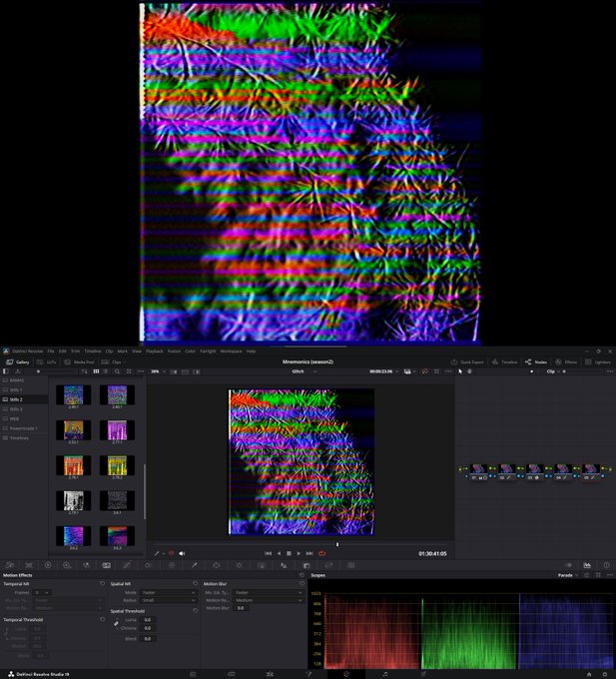
Task: Toggle the Effects library panel
Action: (566, 362)
